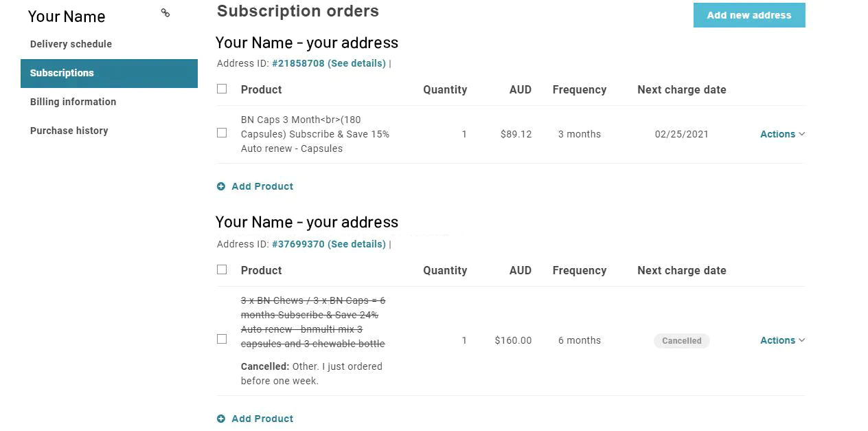Click Add Product under the first address

point(262,186)
